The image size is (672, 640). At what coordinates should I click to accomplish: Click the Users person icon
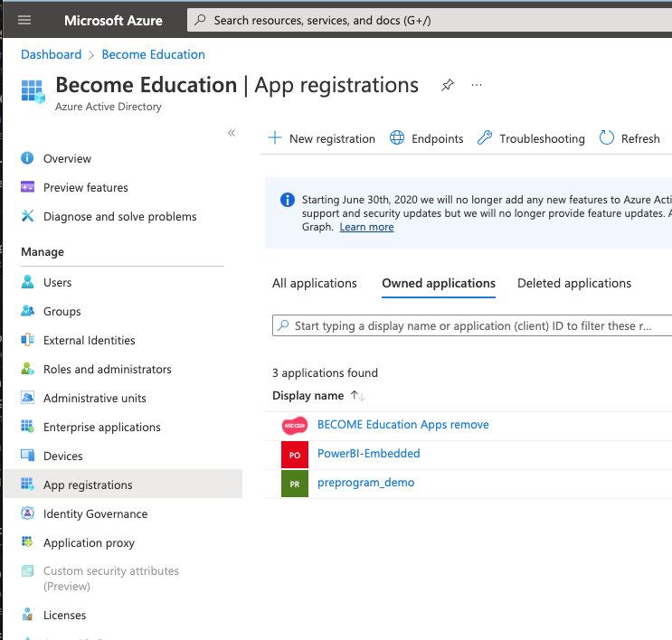27,282
